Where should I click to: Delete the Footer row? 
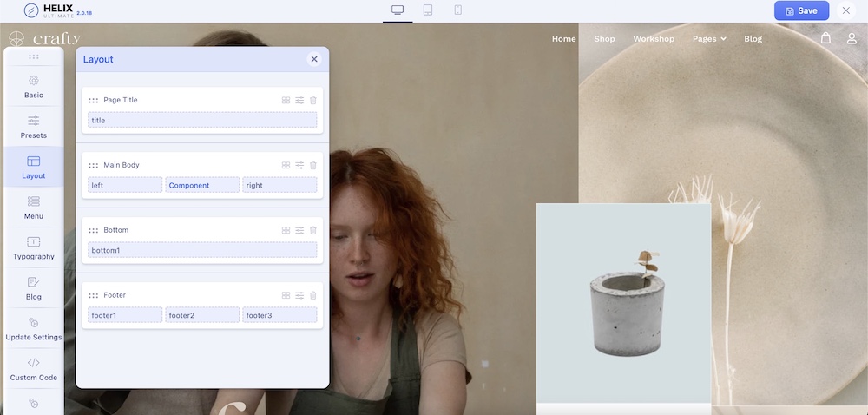click(313, 295)
